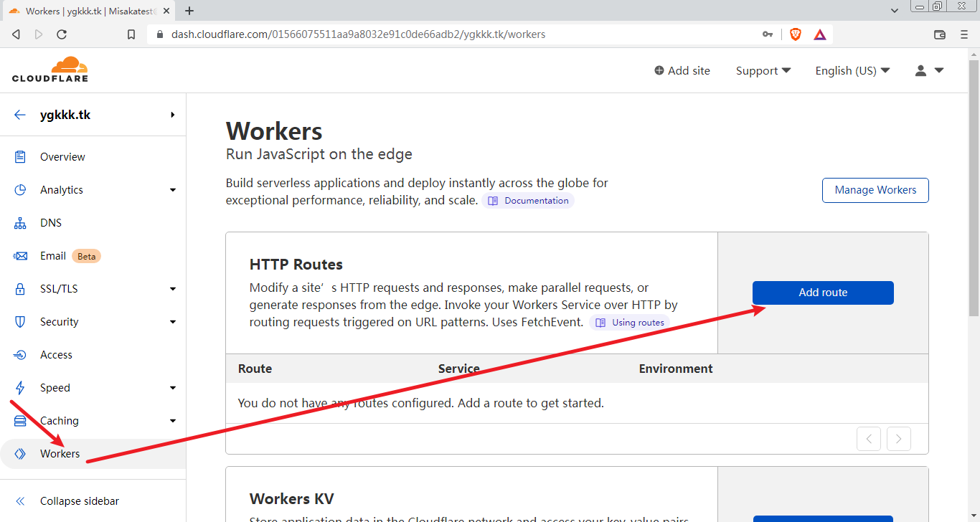The width and height of the screenshot is (980, 522).
Task: Open the DNS sidebar icon
Action: (20, 223)
